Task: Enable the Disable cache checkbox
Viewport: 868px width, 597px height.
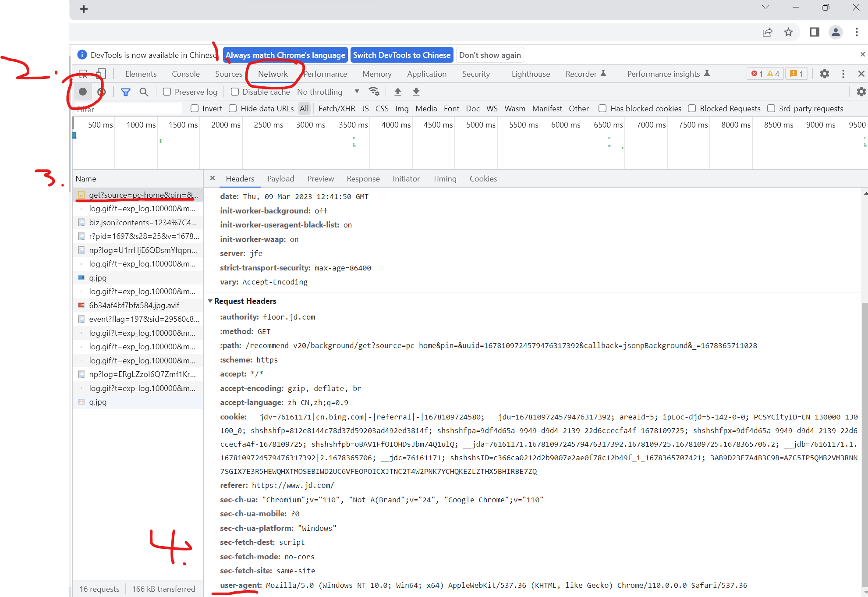Action: 235,92
